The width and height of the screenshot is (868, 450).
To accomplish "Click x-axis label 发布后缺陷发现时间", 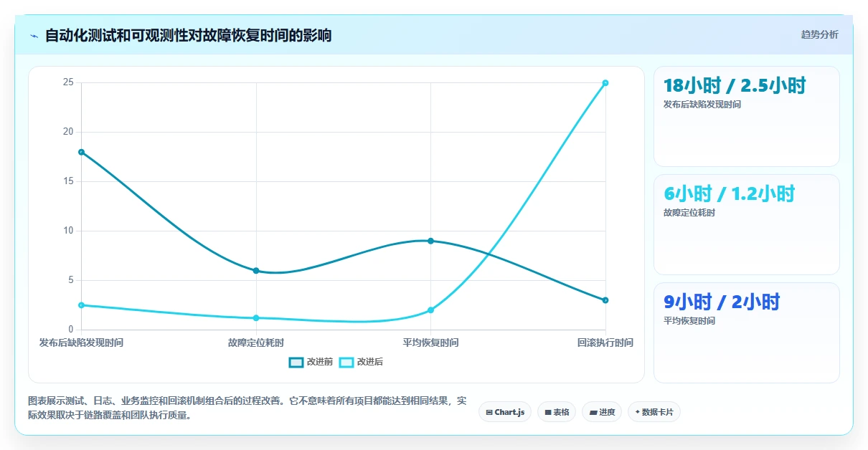I will click(81, 343).
